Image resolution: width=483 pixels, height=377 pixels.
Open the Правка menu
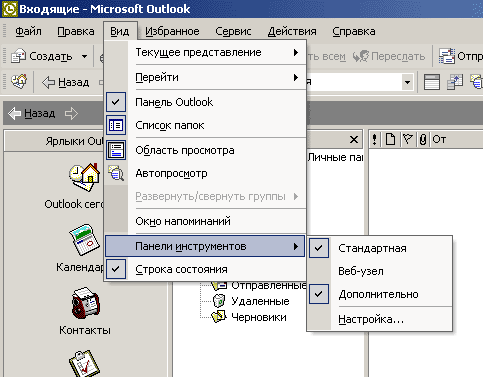[76, 31]
